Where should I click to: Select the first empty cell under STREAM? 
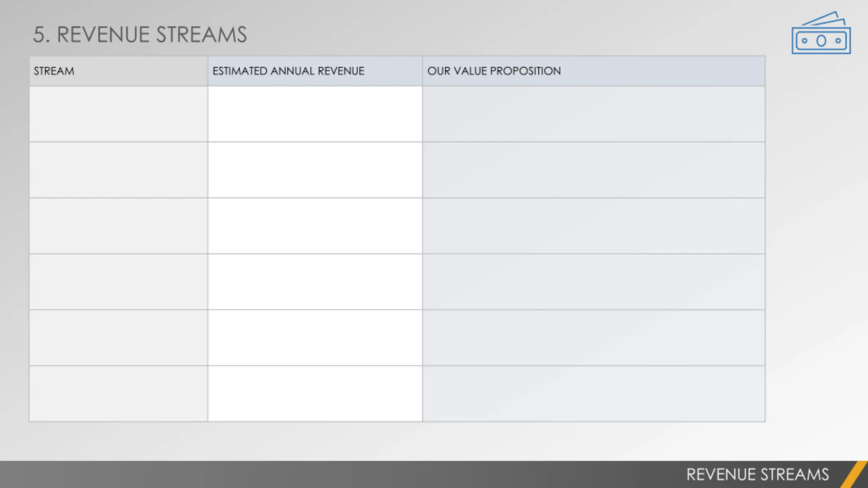pos(118,114)
